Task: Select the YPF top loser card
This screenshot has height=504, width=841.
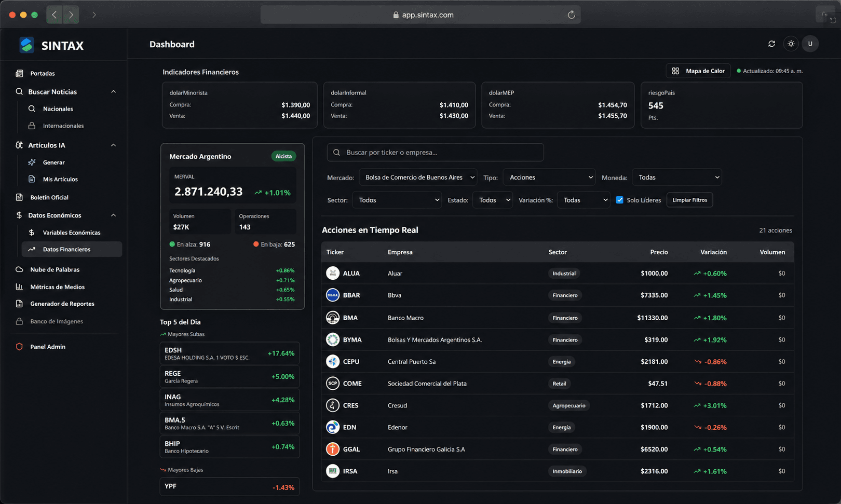Action: pyautogui.click(x=229, y=486)
